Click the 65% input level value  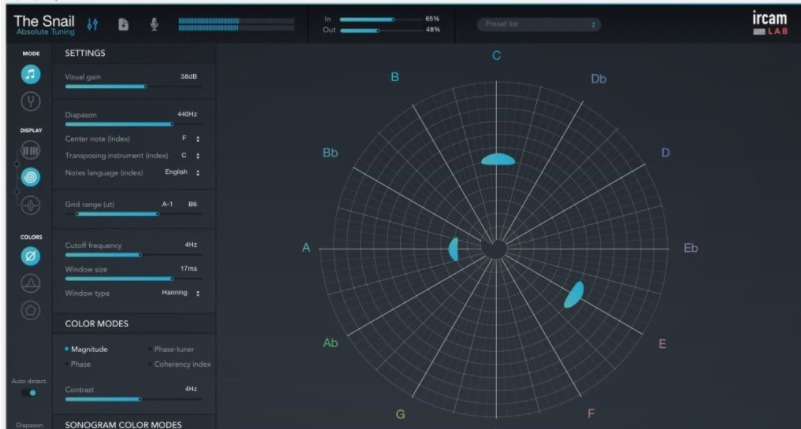click(432, 19)
